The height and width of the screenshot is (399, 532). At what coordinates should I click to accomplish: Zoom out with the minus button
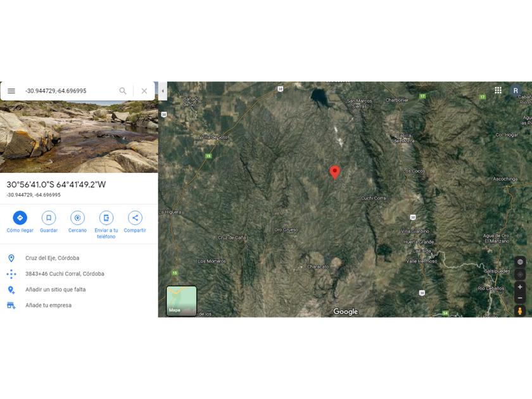[520, 298]
